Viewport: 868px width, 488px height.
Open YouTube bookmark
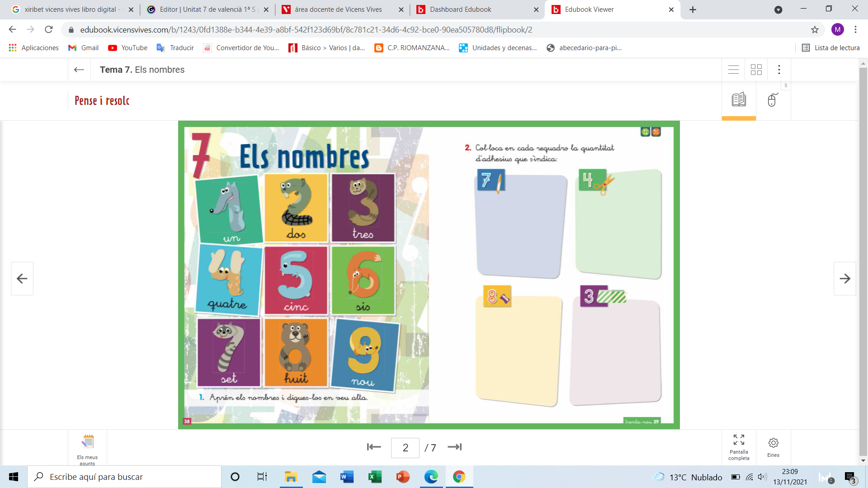[x=128, y=48]
